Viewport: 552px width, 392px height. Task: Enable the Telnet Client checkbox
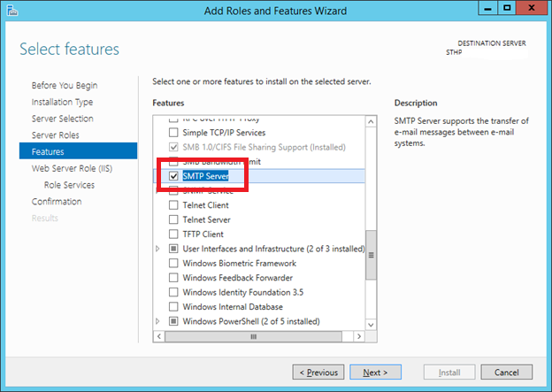click(173, 205)
